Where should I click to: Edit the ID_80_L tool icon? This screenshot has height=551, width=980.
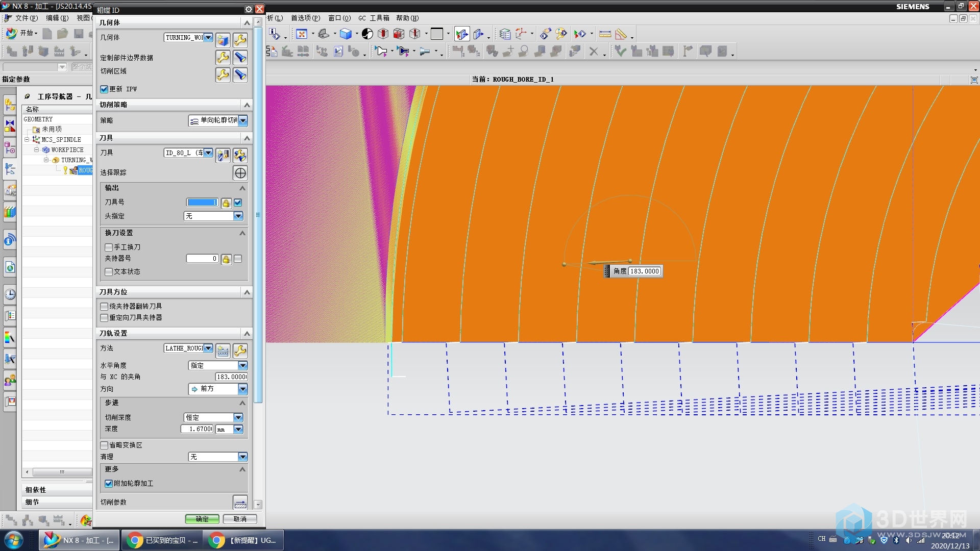[x=240, y=155]
